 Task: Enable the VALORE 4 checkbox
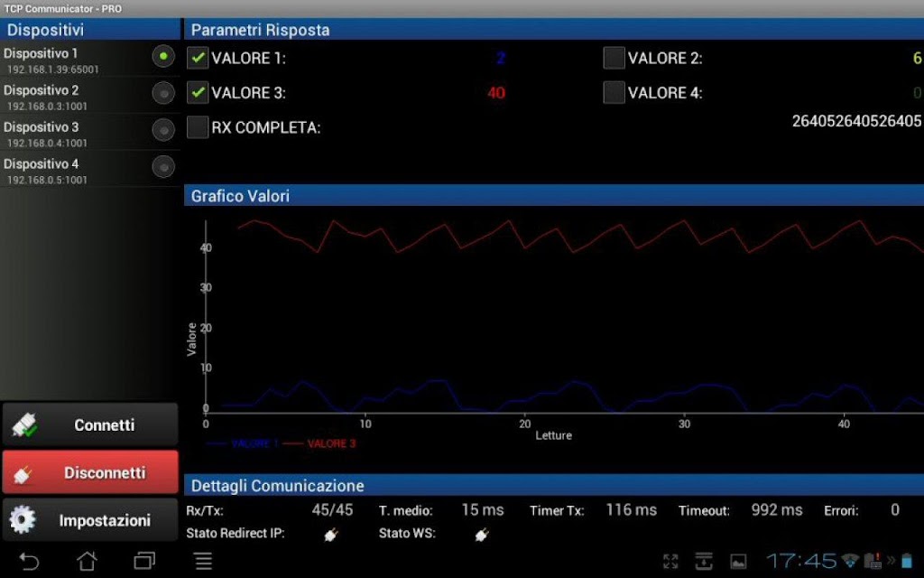(x=614, y=93)
